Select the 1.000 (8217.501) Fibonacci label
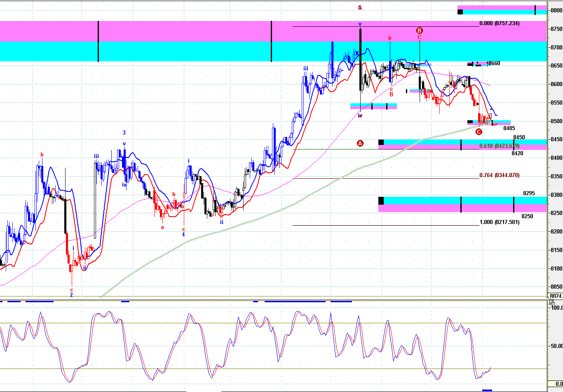The width and height of the screenshot is (563, 392). click(x=500, y=222)
